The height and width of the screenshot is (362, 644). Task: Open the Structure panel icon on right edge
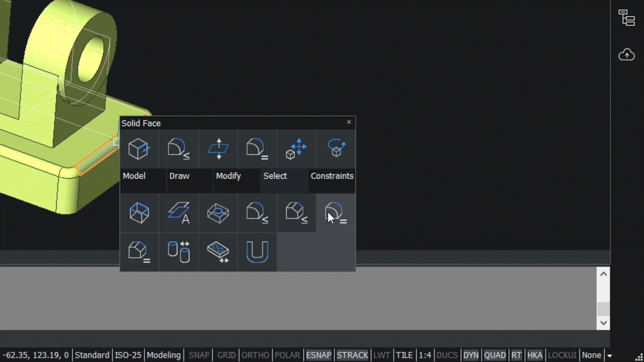[626, 18]
